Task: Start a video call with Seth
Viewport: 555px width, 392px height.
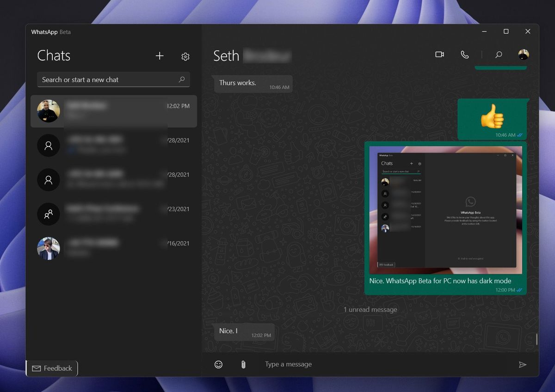Action: point(440,55)
